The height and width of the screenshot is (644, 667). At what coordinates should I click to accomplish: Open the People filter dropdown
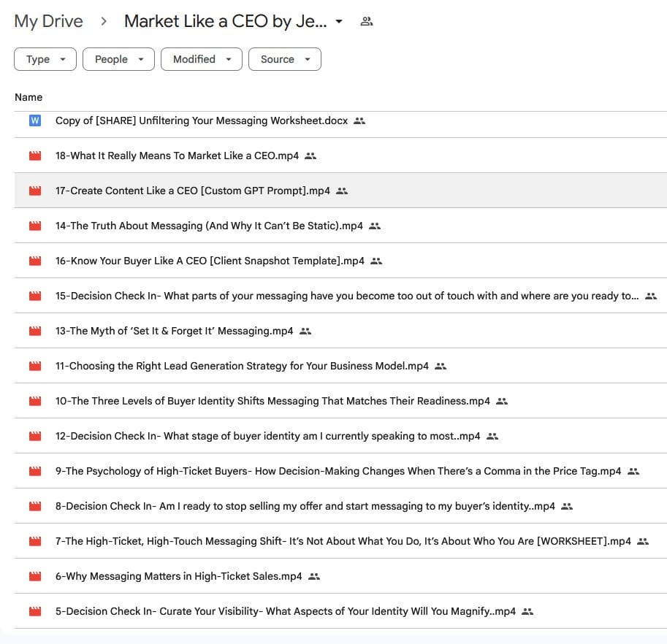118,59
